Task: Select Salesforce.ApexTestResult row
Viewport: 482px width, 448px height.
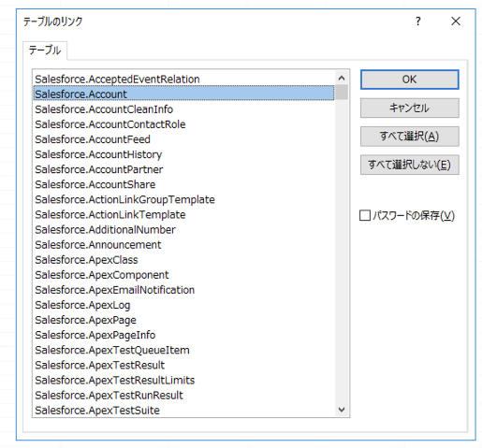Action: [184, 366]
